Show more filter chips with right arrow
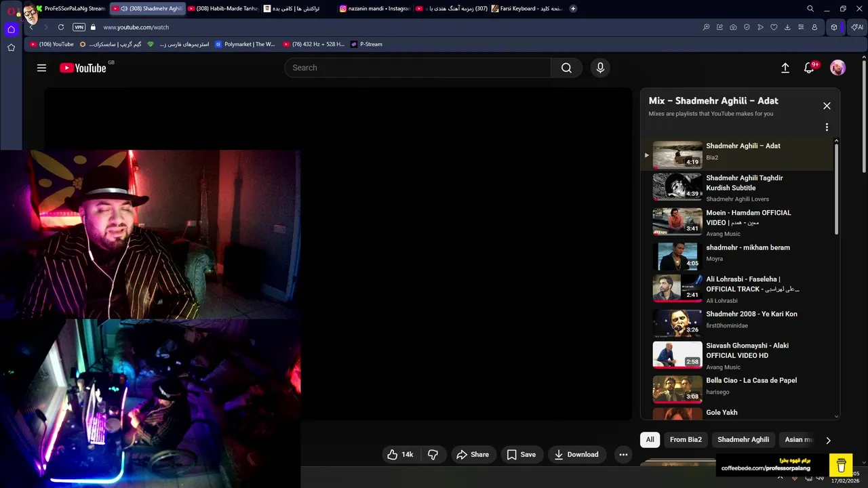Screen dimensions: 868x488 point(828,441)
